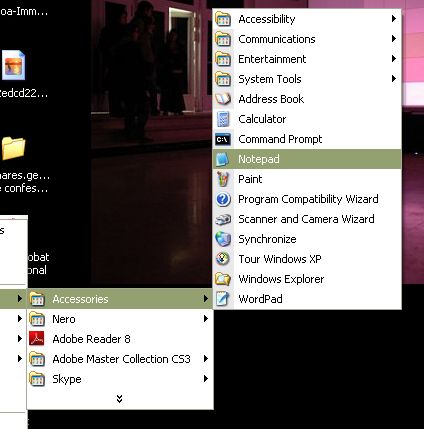The width and height of the screenshot is (424, 429).
Task: Show more programs with double chevron
Action: pos(119,399)
